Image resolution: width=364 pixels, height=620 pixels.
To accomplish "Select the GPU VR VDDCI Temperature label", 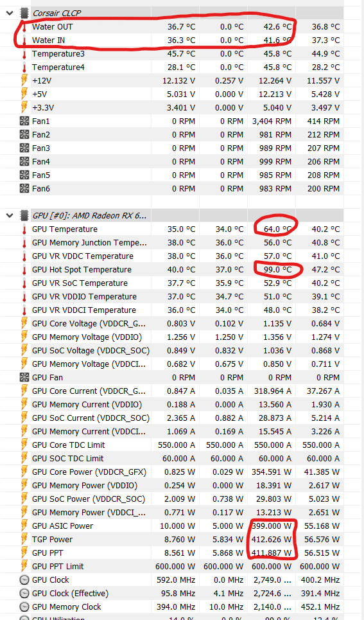I will coord(84,310).
